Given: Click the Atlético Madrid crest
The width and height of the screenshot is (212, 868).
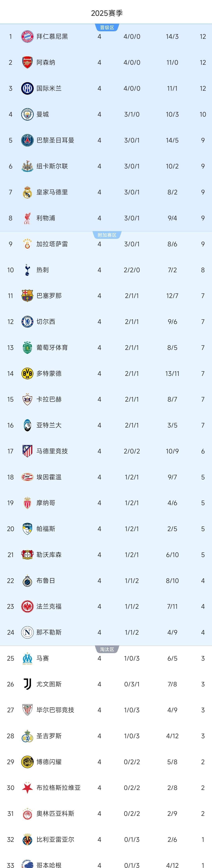Looking at the screenshot, I should coord(27,451).
